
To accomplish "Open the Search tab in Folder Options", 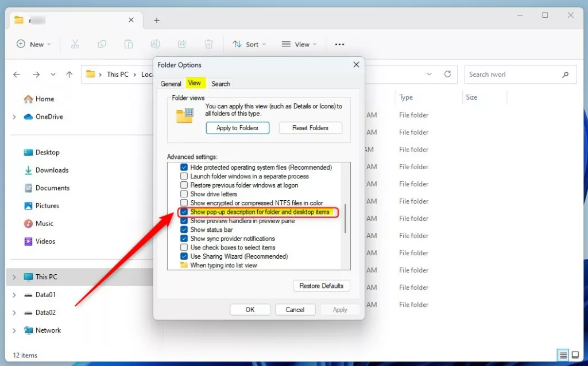I will (220, 84).
